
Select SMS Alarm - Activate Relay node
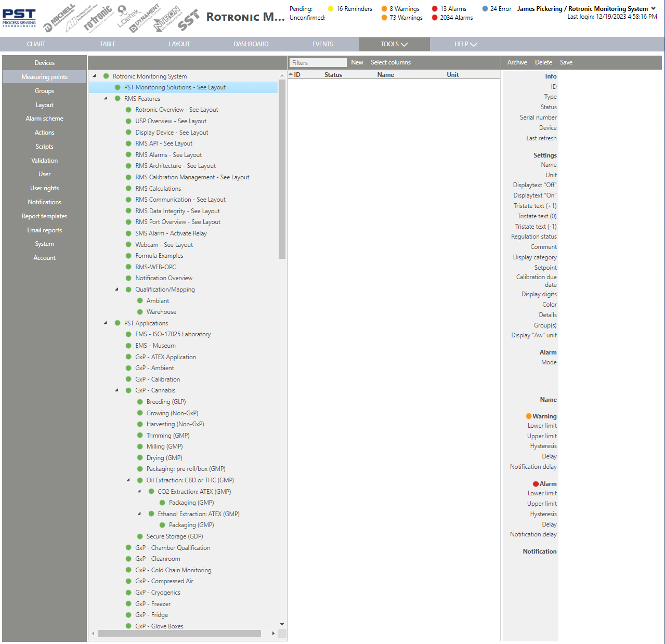point(171,233)
